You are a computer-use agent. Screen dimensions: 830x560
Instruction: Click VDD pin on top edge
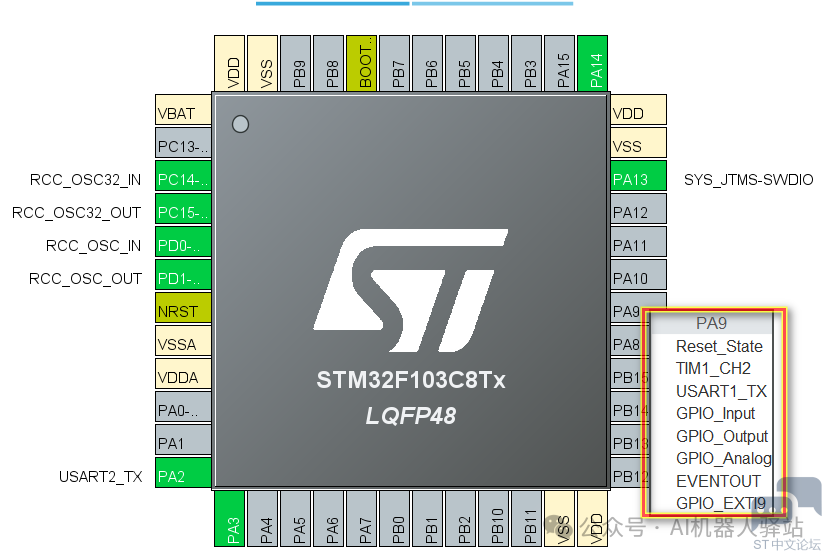point(230,64)
